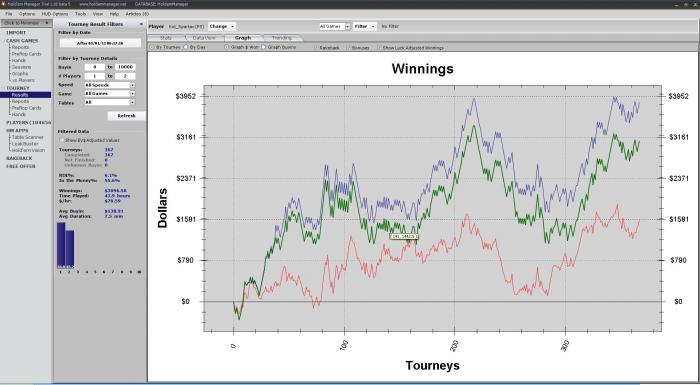Open HM APPS in the sidebar
Screen dimensions: 700x385
click(17, 130)
